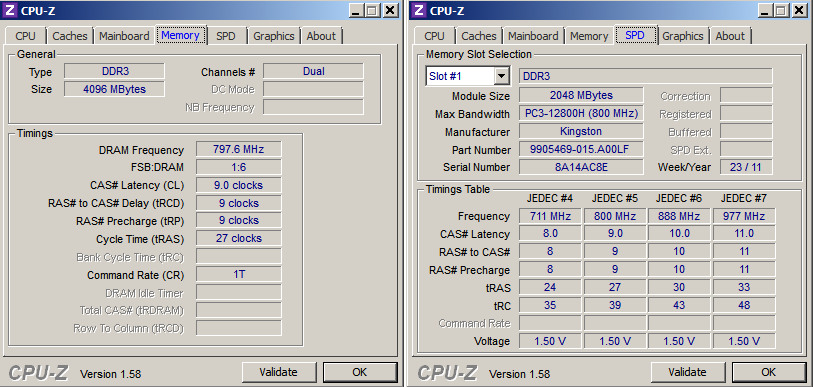The image size is (813, 387).
Task: Click FSB:DRAM ratio value 1:6
Action: tap(239, 167)
